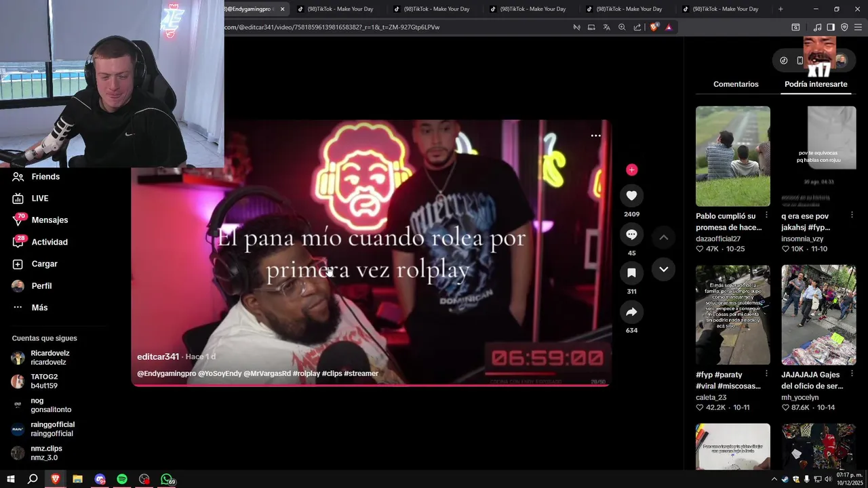Open options for JAJAJAJA Gajes card
Viewport: 868px width, 488px height.
pyautogui.click(x=852, y=373)
